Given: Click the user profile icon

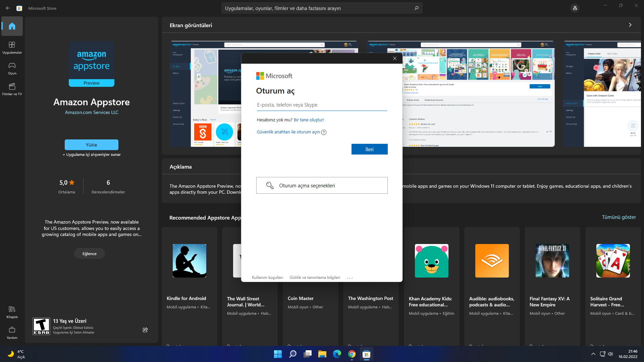Looking at the screenshot, I should tap(575, 8).
